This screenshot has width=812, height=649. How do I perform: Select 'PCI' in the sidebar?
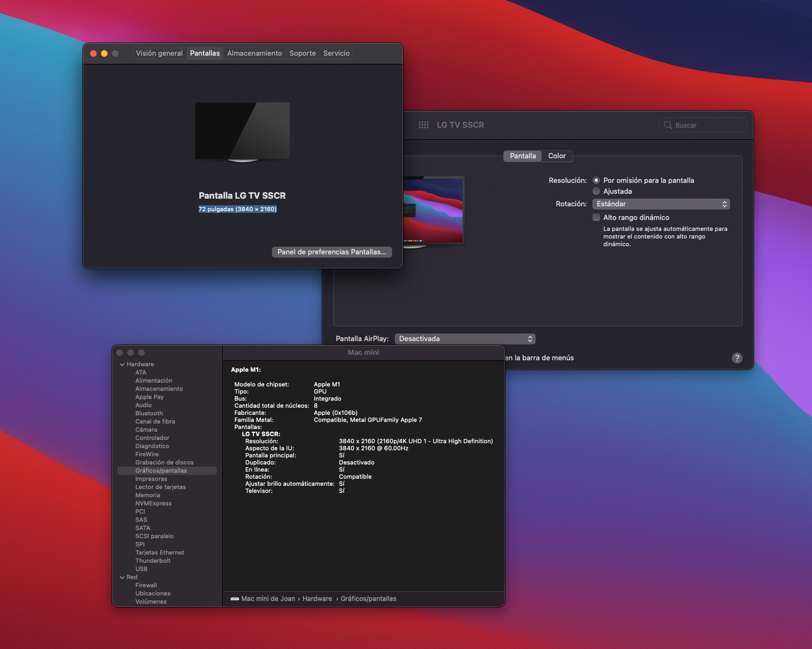coord(140,511)
